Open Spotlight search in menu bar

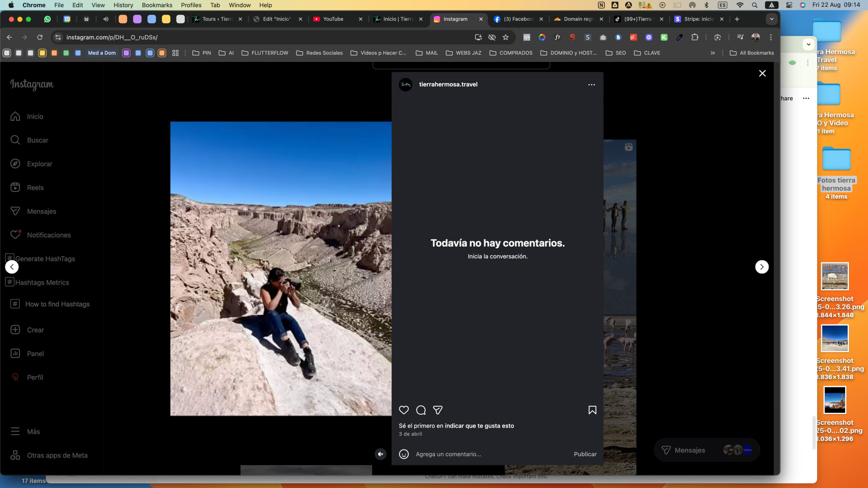pos(754,5)
